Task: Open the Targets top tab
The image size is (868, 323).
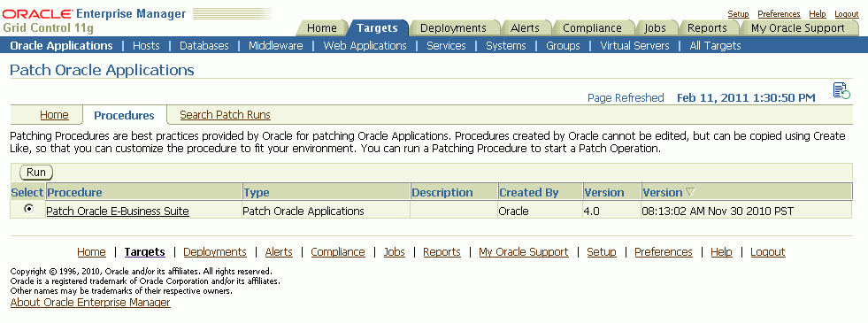Action: tap(377, 27)
